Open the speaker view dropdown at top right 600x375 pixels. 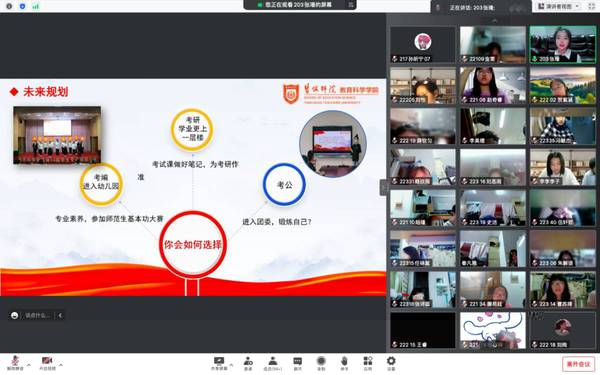pyautogui.click(x=559, y=7)
